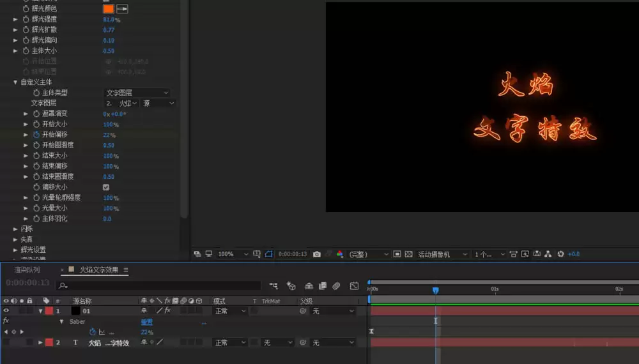Screen dimensions: 639x364
Task: Click the 辉光强度 value 81.0%
Action: (x=112, y=20)
